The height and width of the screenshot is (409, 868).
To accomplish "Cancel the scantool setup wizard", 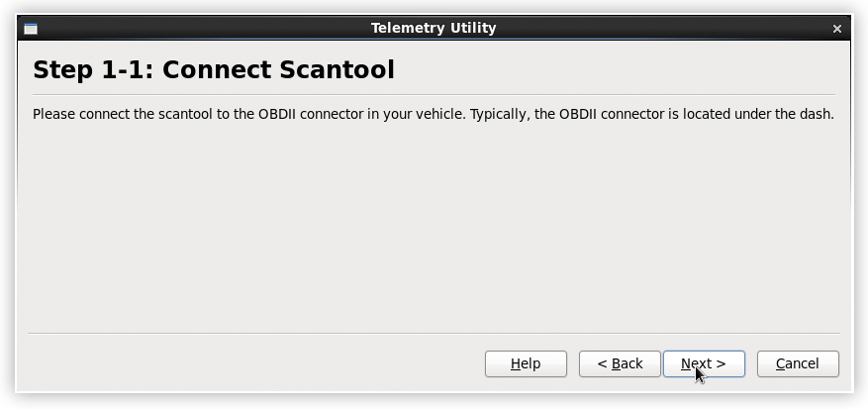I will tap(798, 363).
